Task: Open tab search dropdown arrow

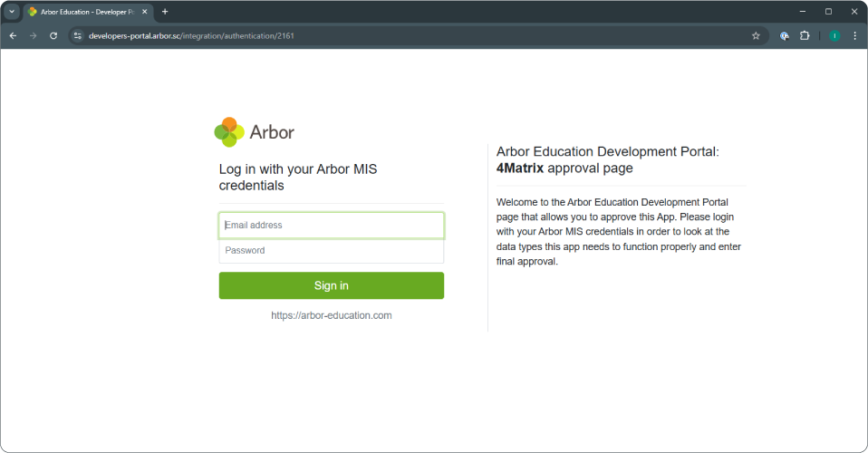Action: [x=12, y=12]
